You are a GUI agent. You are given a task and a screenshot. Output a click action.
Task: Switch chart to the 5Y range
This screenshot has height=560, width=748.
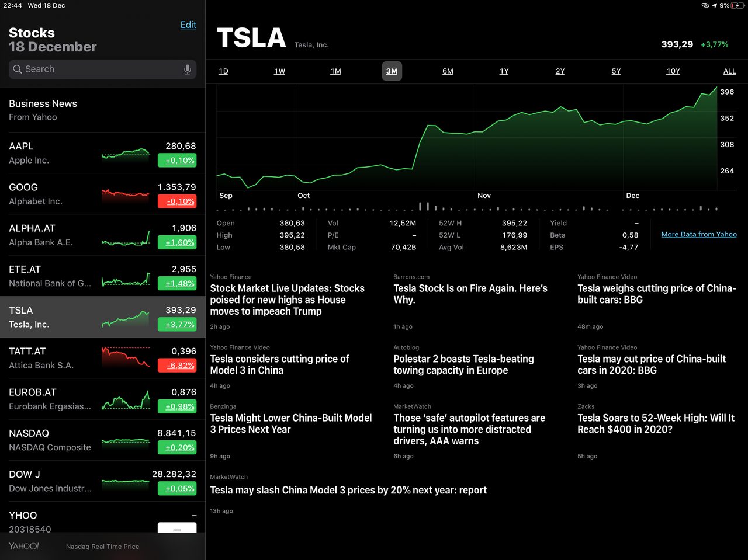(616, 71)
